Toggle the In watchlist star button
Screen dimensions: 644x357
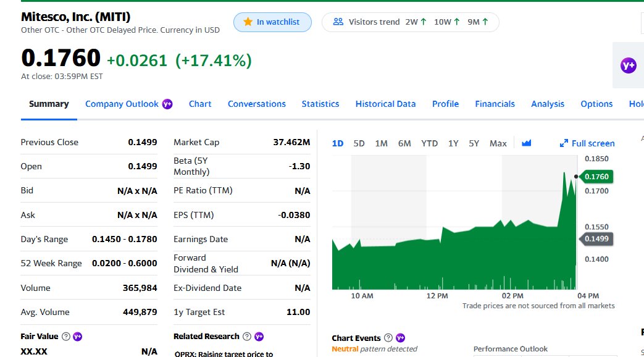click(x=272, y=22)
